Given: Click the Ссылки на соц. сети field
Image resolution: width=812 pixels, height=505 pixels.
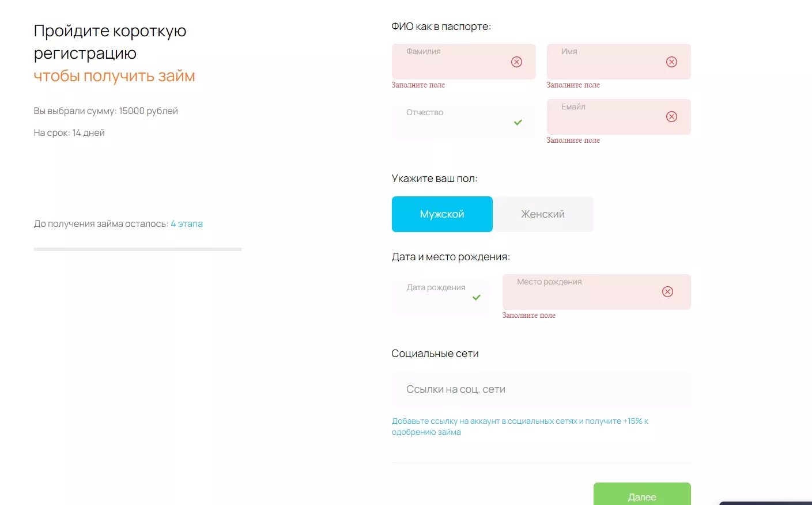Looking at the screenshot, I should 541,390.
